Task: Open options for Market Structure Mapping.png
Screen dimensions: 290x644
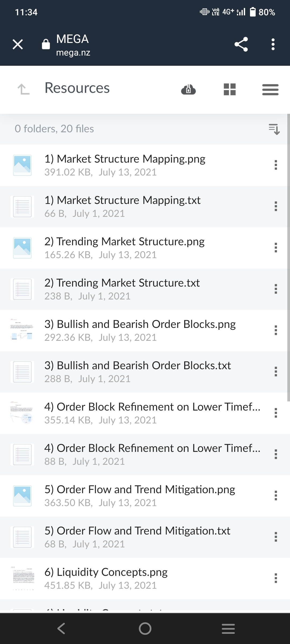Action: [x=276, y=165]
